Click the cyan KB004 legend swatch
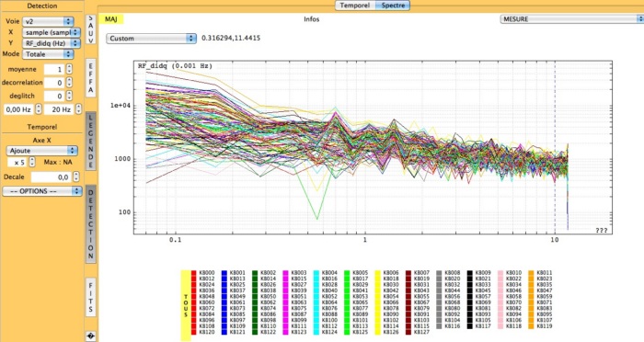644x342 pixels. click(x=316, y=273)
